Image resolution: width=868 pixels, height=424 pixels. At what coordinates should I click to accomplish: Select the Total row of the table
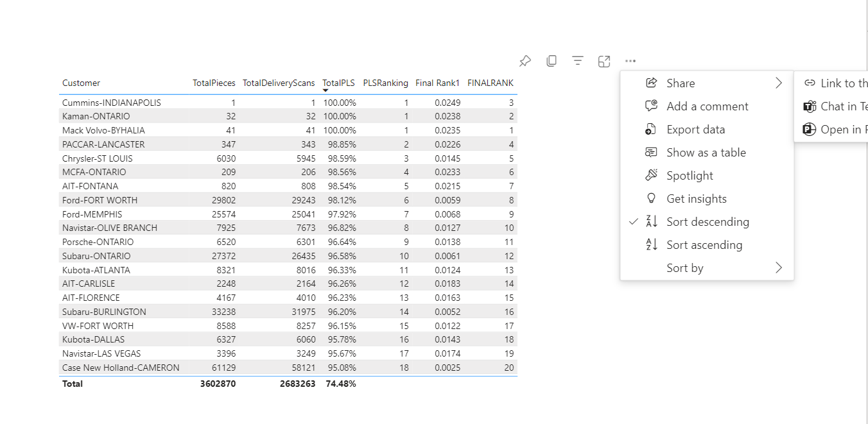(193, 384)
